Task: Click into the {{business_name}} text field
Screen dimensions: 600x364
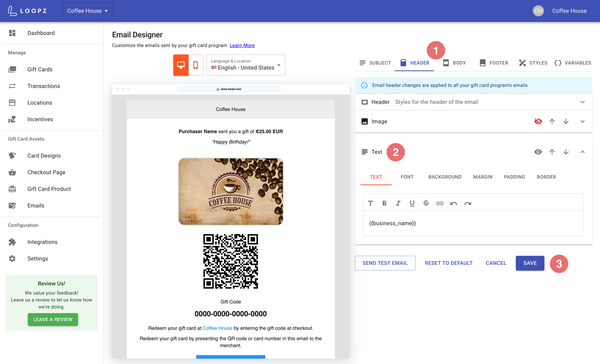Action: (x=473, y=223)
